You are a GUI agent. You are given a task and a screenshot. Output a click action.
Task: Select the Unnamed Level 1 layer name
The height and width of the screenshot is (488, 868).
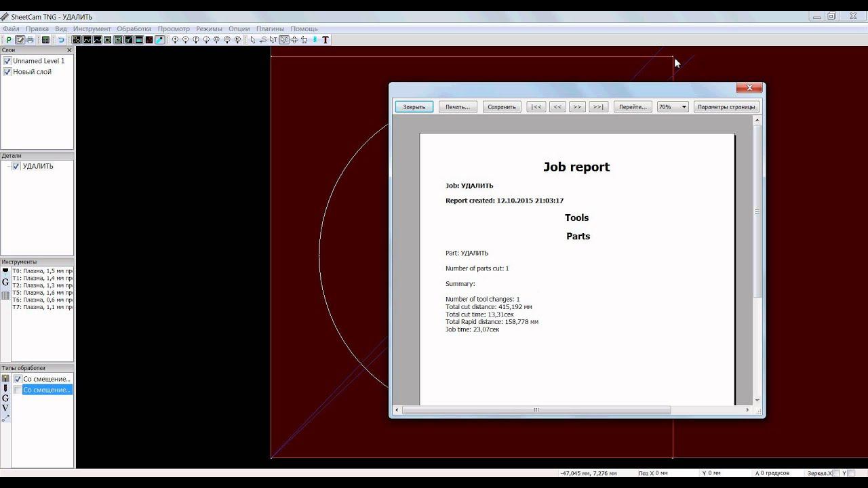(x=39, y=61)
